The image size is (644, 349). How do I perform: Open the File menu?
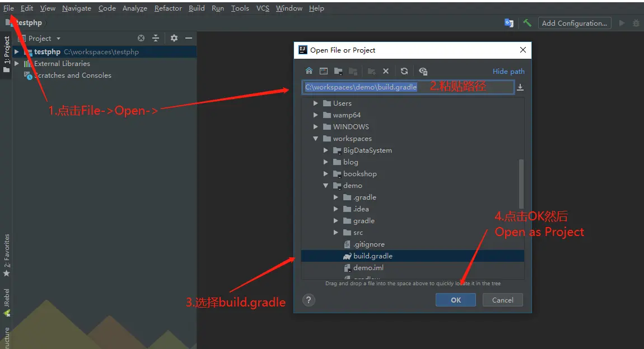point(8,8)
